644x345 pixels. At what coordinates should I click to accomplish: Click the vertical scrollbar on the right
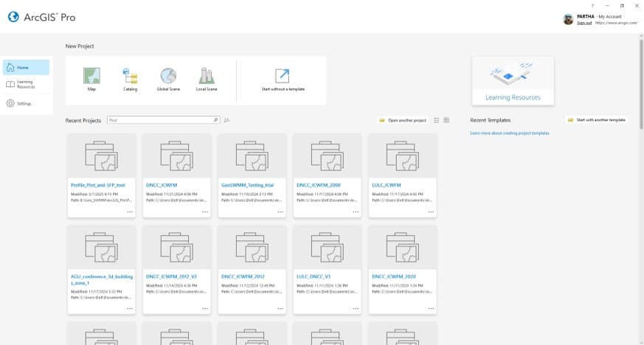pyautogui.click(x=641, y=84)
